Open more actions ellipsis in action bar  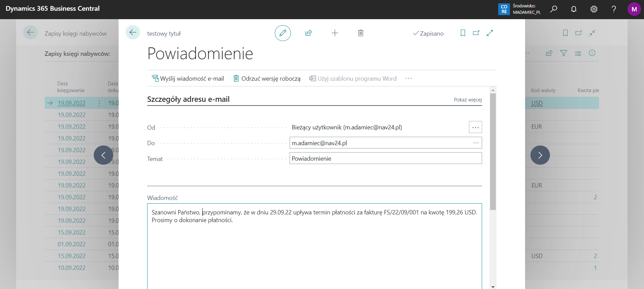pyautogui.click(x=409, y=79)
